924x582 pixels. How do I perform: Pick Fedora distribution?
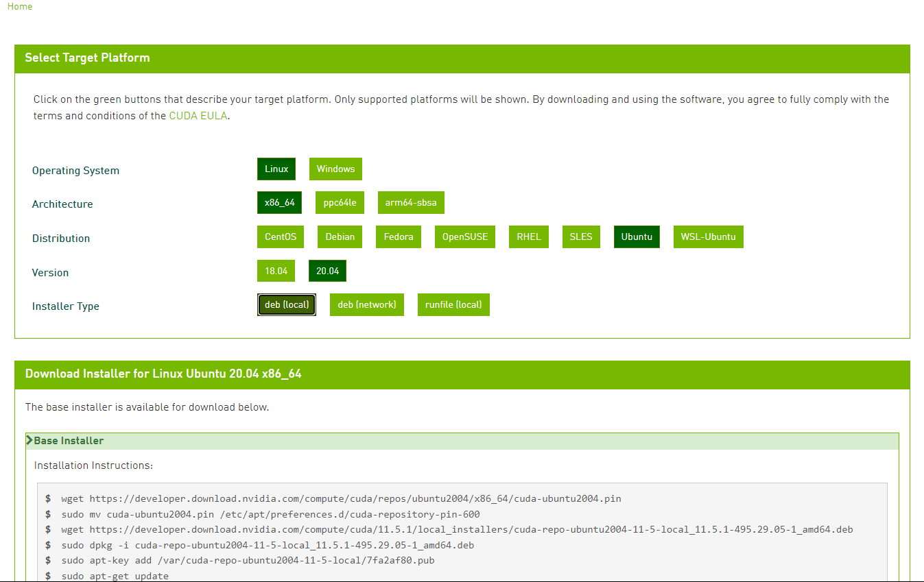point(398,237)
